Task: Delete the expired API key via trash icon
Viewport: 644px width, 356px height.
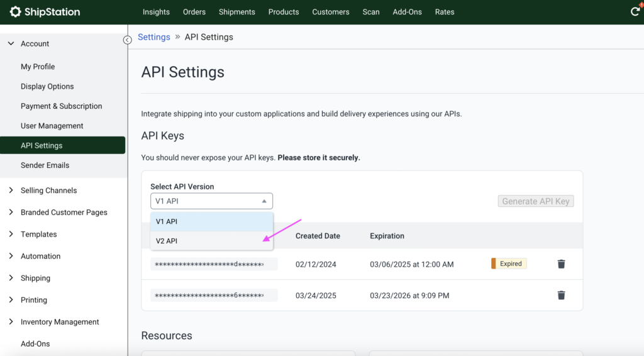Action: tap(561, 264)
